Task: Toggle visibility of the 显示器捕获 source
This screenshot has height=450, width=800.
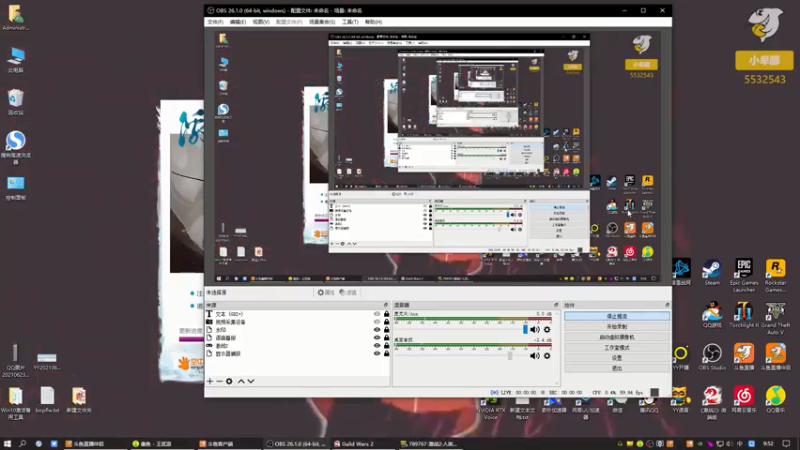Action: tap(377, 353)
